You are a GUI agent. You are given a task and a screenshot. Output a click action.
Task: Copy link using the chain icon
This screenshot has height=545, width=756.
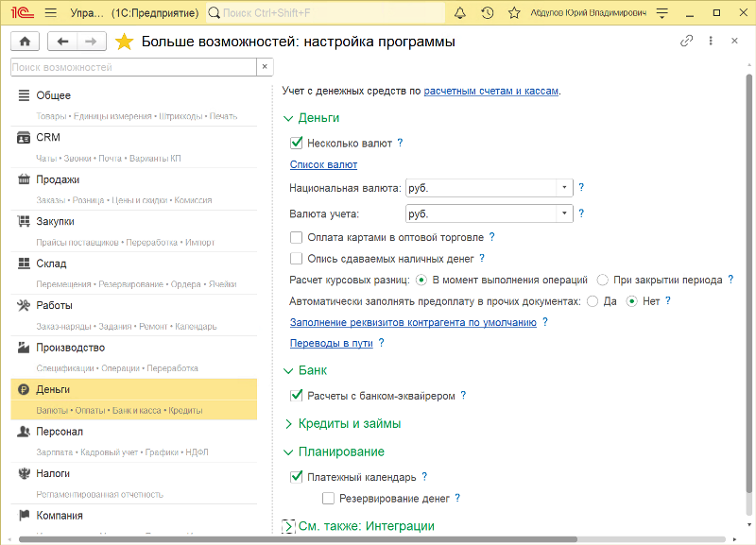687,42
